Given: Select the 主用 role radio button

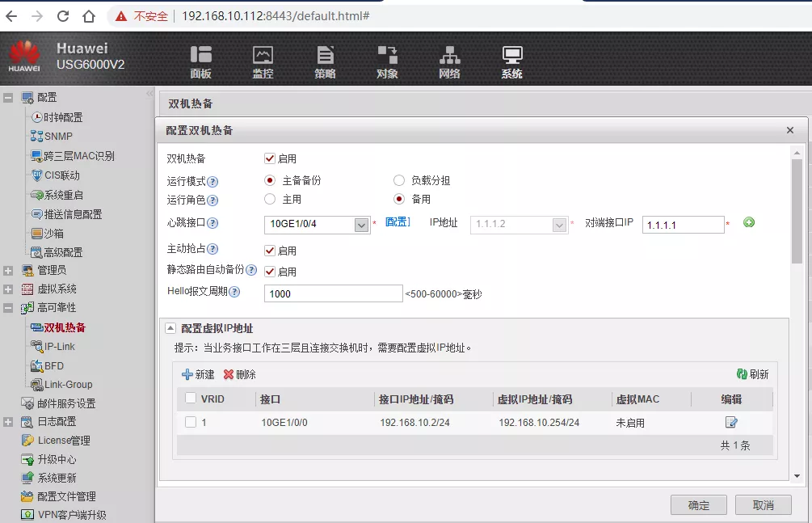Looking at the screenshot, I should [x=270, y=199].
